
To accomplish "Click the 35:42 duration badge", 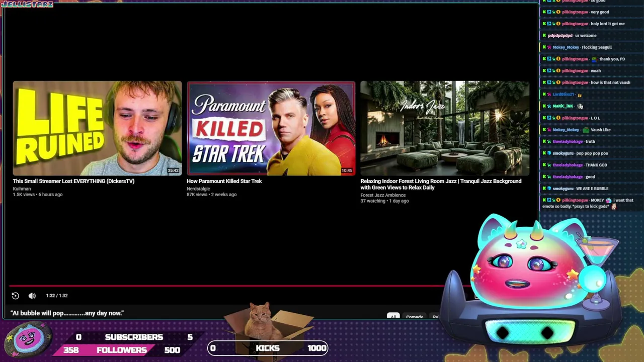I will (173, 170).
